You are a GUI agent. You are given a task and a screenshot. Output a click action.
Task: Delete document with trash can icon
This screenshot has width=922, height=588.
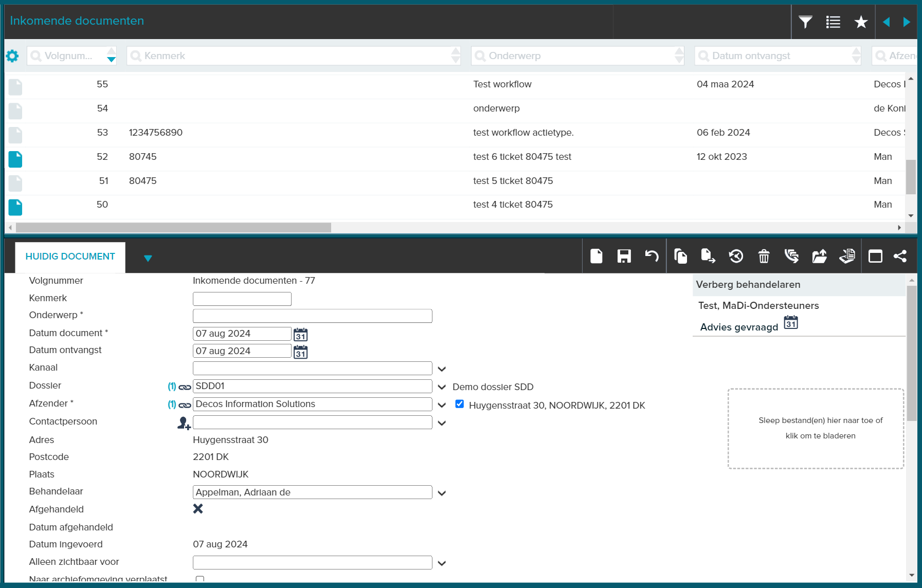(764, 256)
